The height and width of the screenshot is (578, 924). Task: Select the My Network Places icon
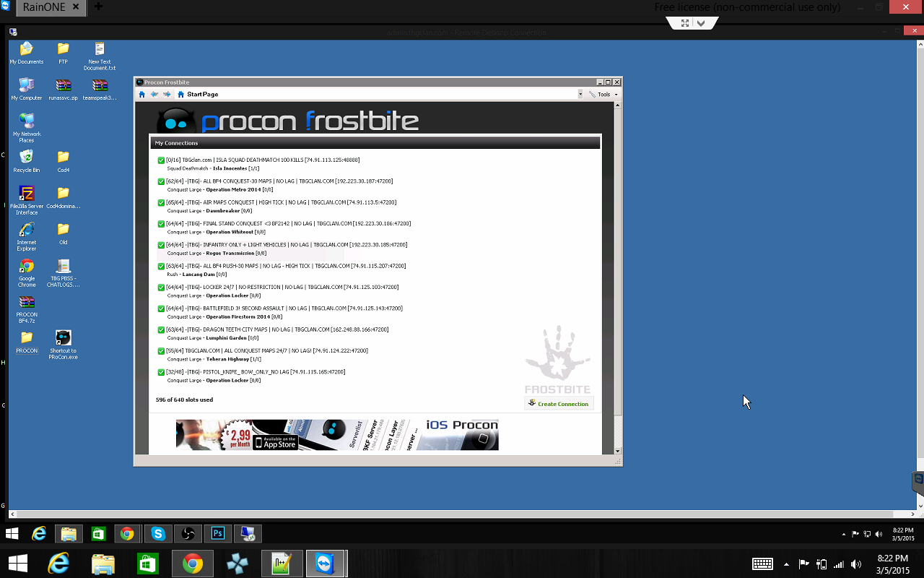pyautogui.click(x=27, y=128)
